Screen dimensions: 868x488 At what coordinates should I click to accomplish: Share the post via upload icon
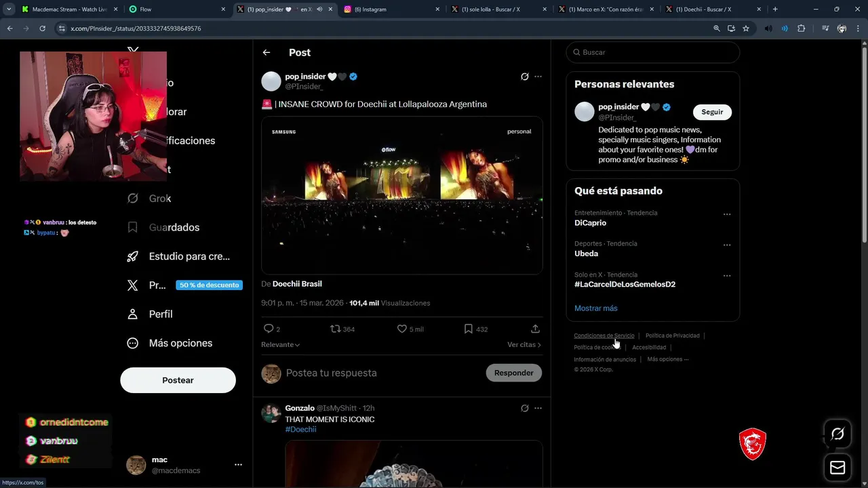point(535,329)
